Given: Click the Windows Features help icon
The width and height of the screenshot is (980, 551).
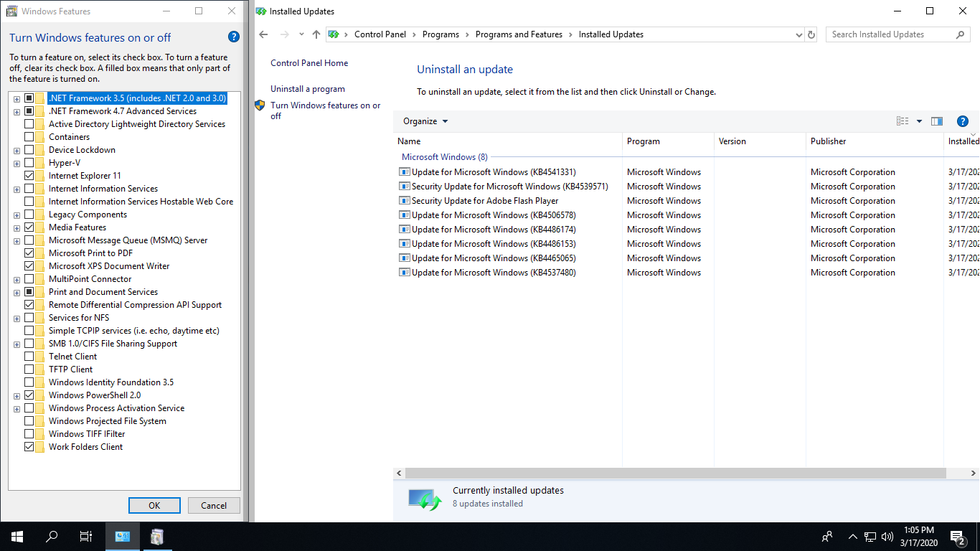Looking at the screenshot, I should click(233, 37).
